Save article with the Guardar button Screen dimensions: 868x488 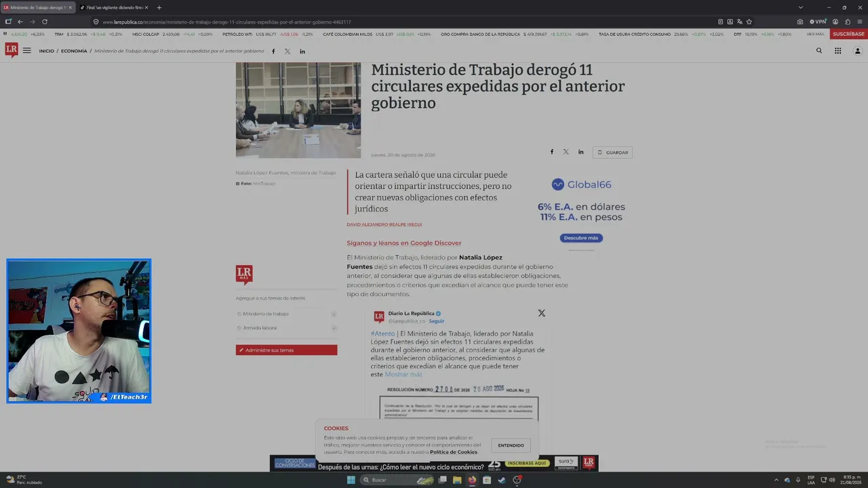point(612,152)
